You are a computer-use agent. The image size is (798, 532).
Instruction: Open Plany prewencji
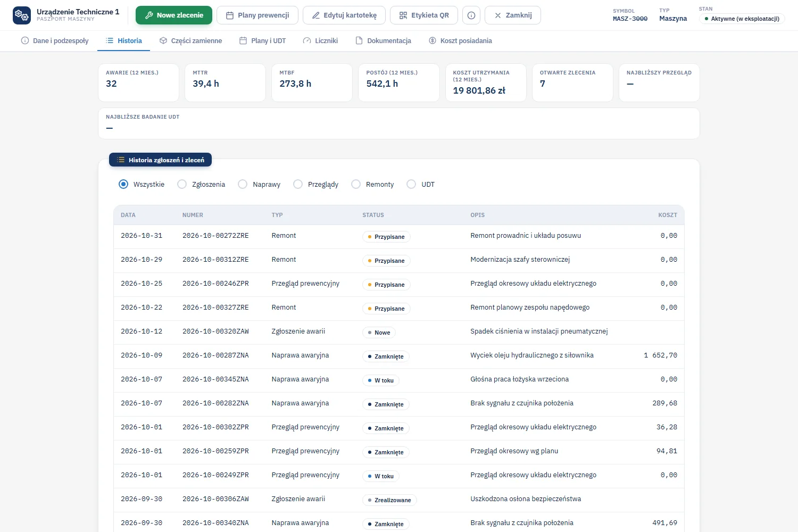(257, 15)
